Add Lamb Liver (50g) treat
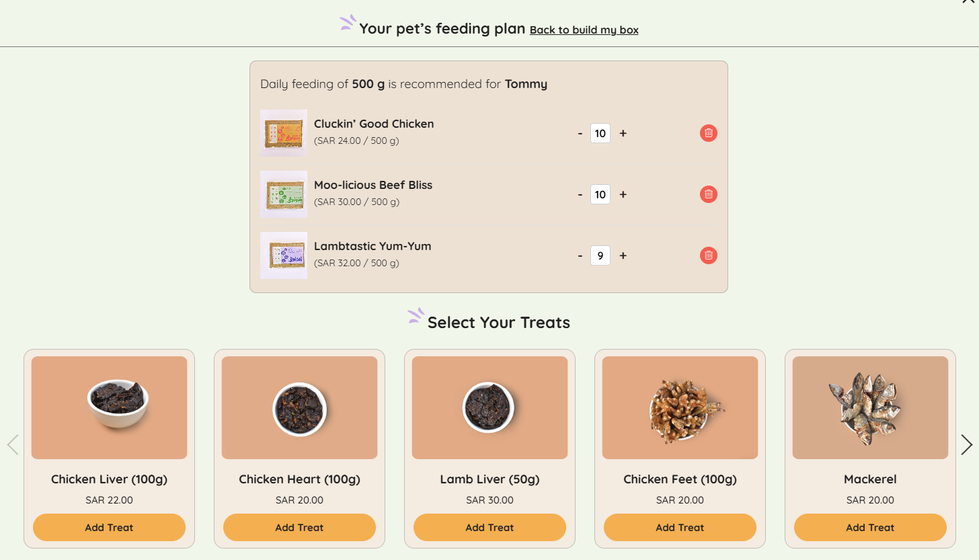The width and height of the screenshot is (979, 560). 490,528
